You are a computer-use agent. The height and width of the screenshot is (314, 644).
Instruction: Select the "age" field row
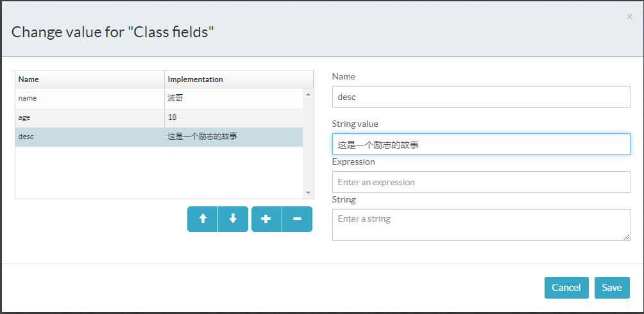90,117
